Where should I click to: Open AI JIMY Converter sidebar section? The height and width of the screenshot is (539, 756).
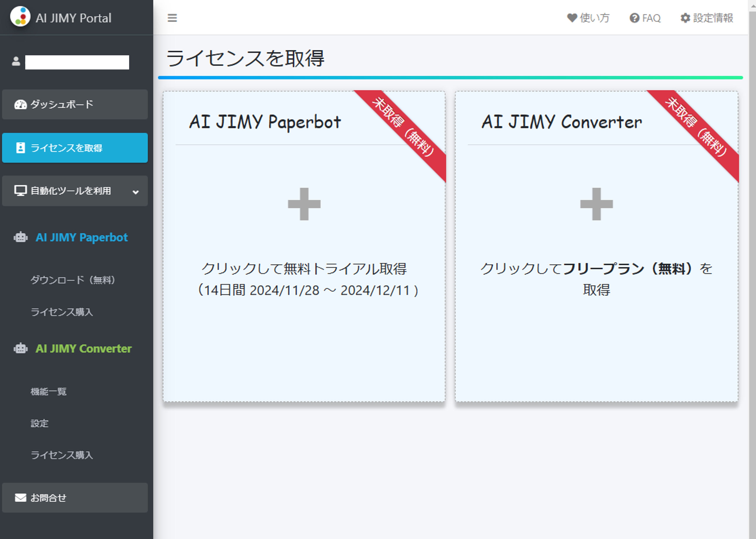tap(83, 348)
